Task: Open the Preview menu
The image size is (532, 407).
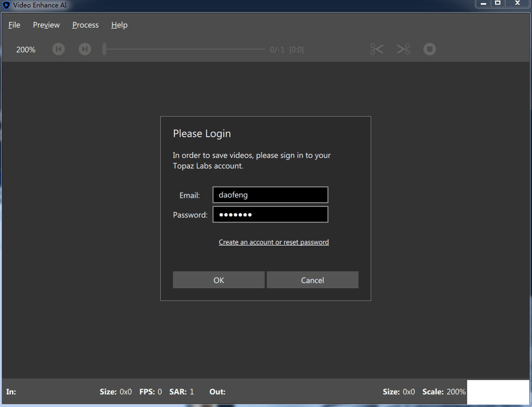Action: (46, 25)
